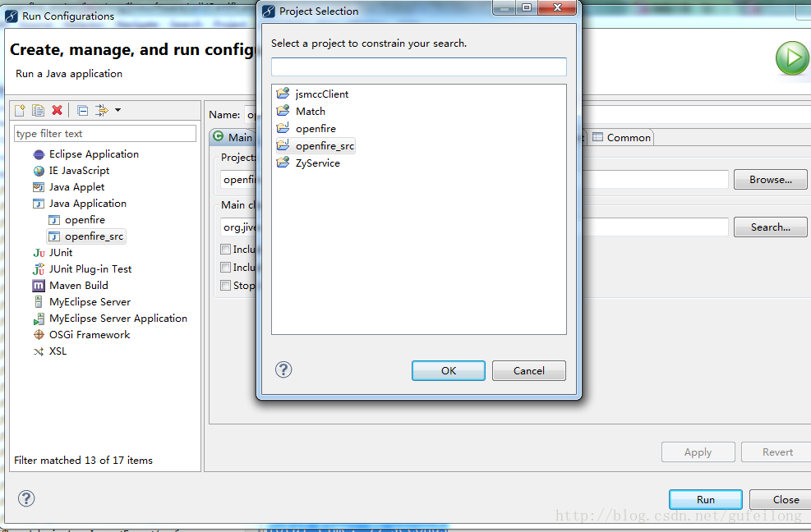Select MyEclipse Server Application type
Screen dimensions: 811x532
118,319
